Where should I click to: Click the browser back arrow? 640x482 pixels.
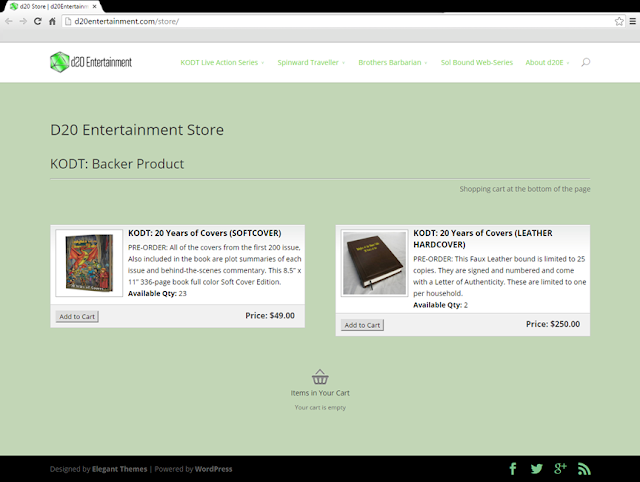pyautogui.click(x=9, y=21)
